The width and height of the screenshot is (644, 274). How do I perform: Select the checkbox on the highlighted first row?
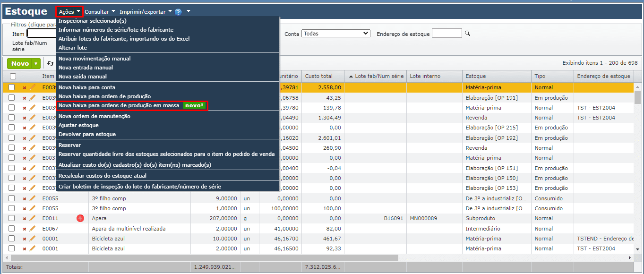(x=12, y=87)
